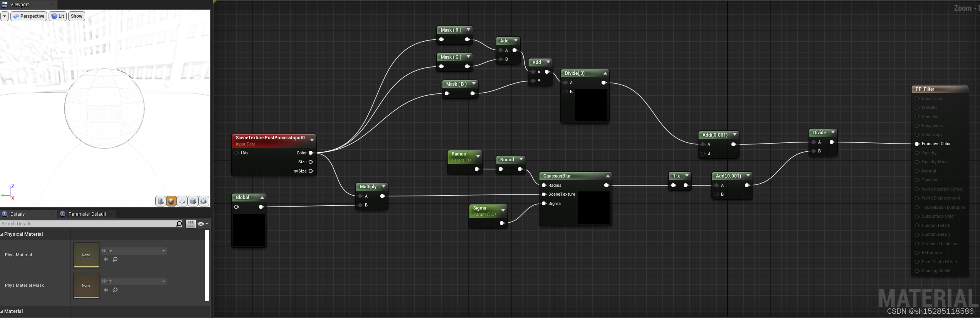Click the Global node black preview thumbnail
980x318 pixels.
point(249,230)
